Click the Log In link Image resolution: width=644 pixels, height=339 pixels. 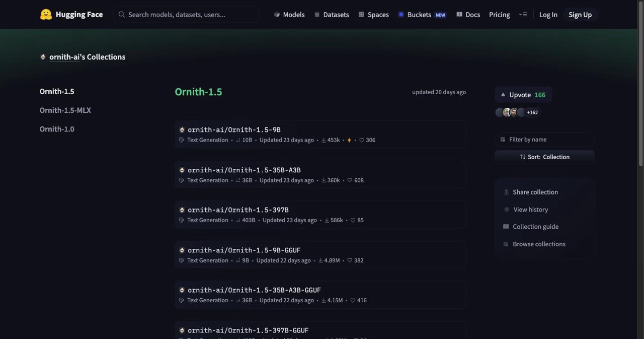(x=548, y=15)
